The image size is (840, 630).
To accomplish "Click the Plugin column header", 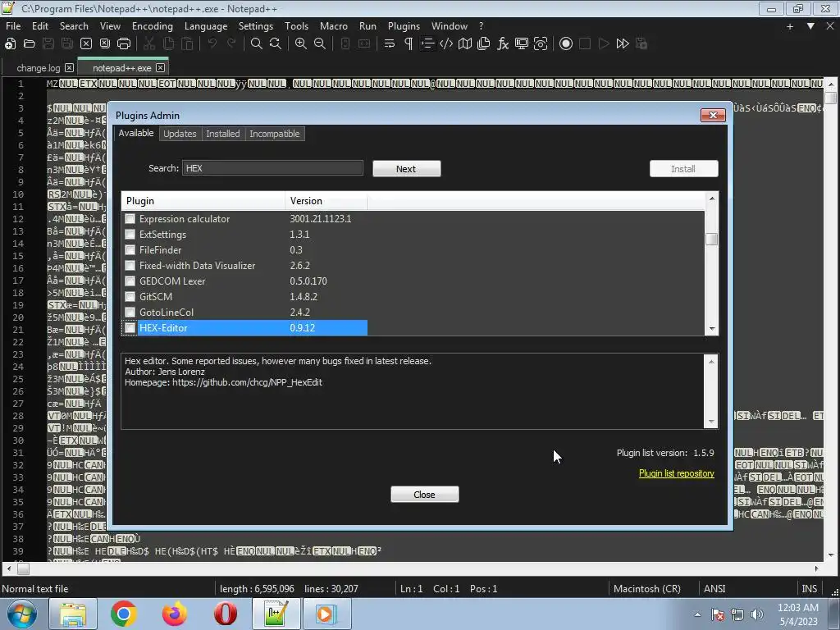I will (203, 201).
